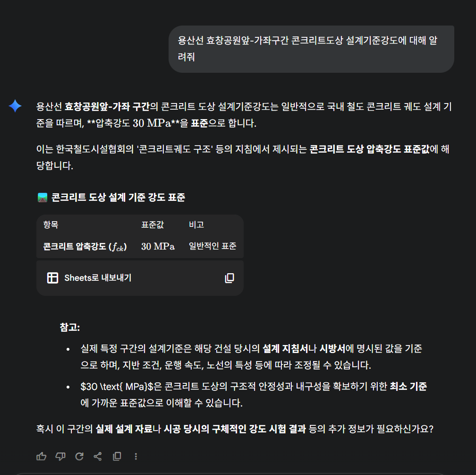Copy the strength standard table using its copy icon
476x475 pixels.
point(229,278)
